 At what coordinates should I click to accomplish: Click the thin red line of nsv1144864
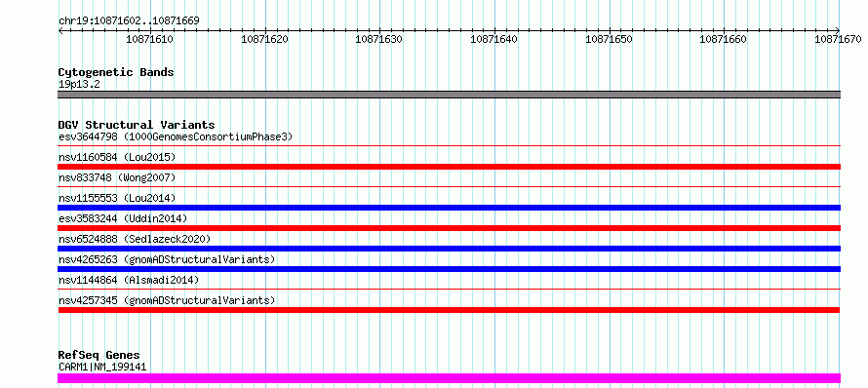449,290
